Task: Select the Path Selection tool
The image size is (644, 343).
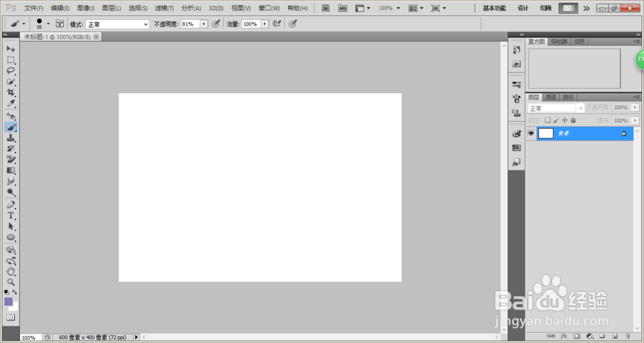Action: pos(11,227)
